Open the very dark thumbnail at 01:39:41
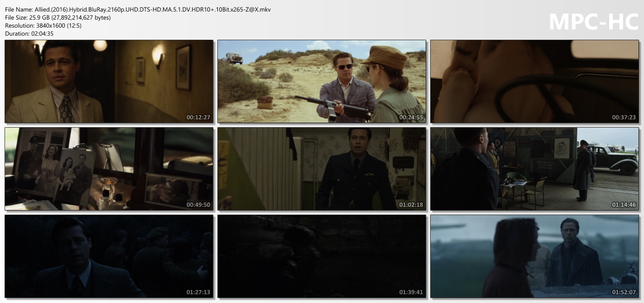This screenshot has height=303, width=644. [x=322, y=256]
